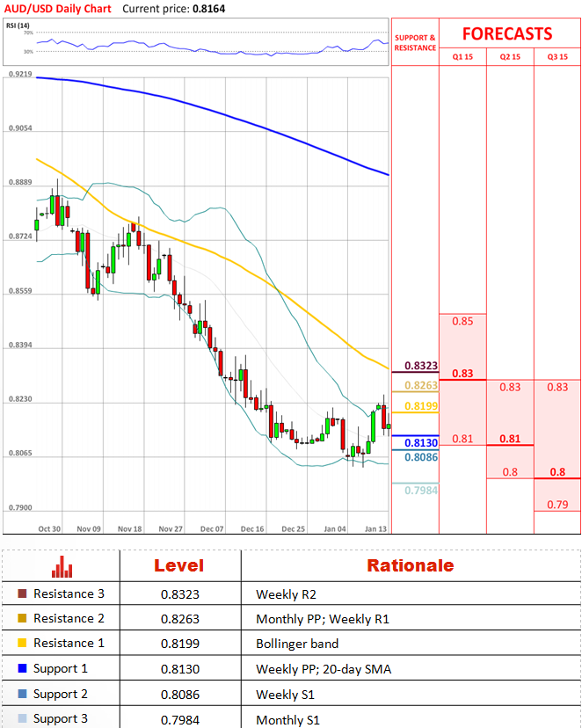This screenshot has width=582, height=728.
Task: Click the 0.81 forecast value in Q1
Action: (x=462, y=439)
